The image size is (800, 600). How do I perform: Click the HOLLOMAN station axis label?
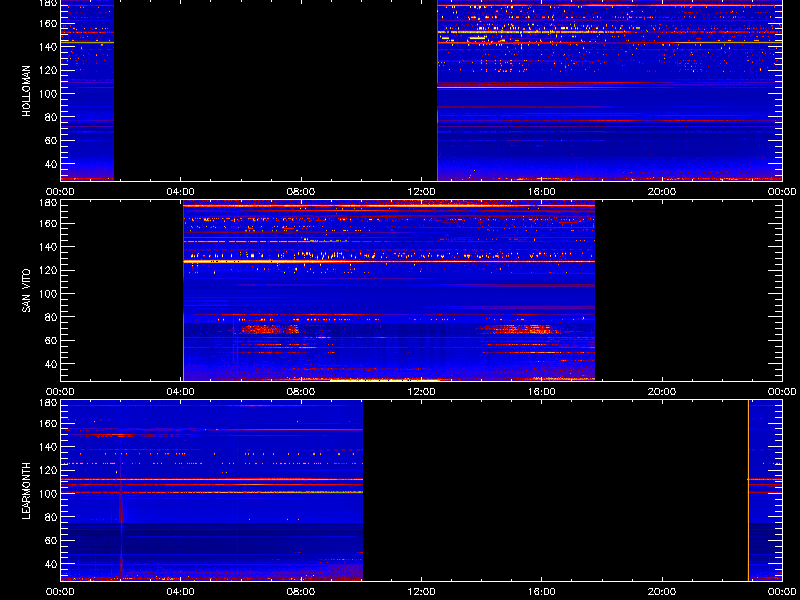tap(27, 91)
